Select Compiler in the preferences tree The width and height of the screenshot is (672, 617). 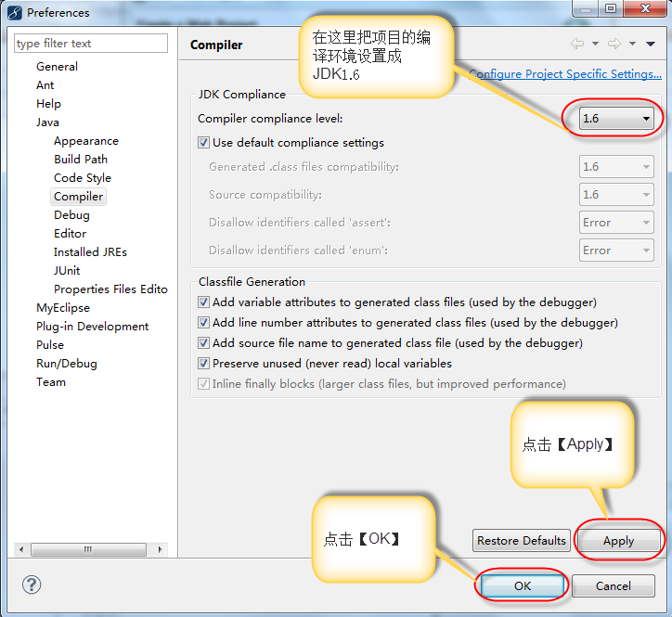click(x=78, y=197)
